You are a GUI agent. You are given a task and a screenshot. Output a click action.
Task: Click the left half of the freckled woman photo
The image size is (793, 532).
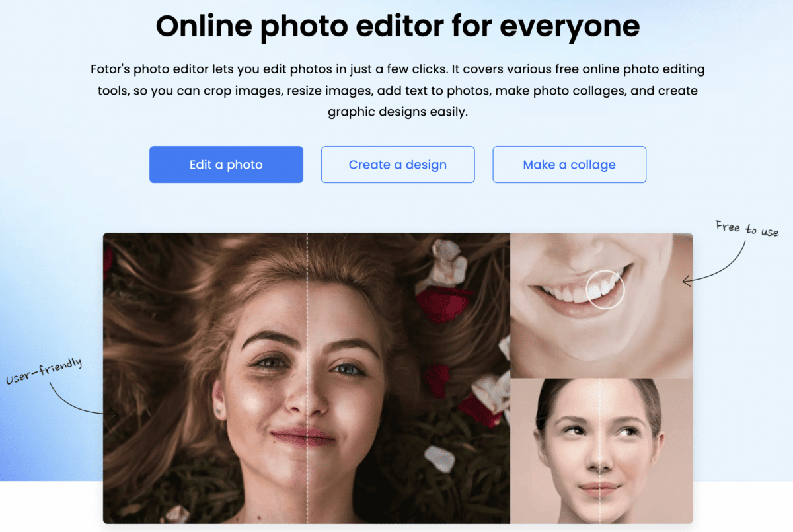tap(205, 378)
